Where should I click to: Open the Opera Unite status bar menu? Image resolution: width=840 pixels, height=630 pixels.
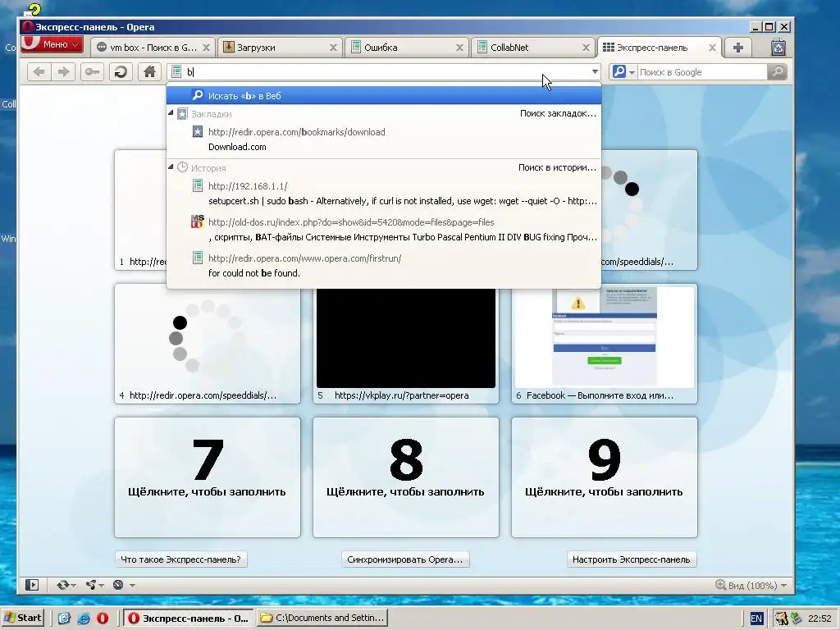pos(95,585)
